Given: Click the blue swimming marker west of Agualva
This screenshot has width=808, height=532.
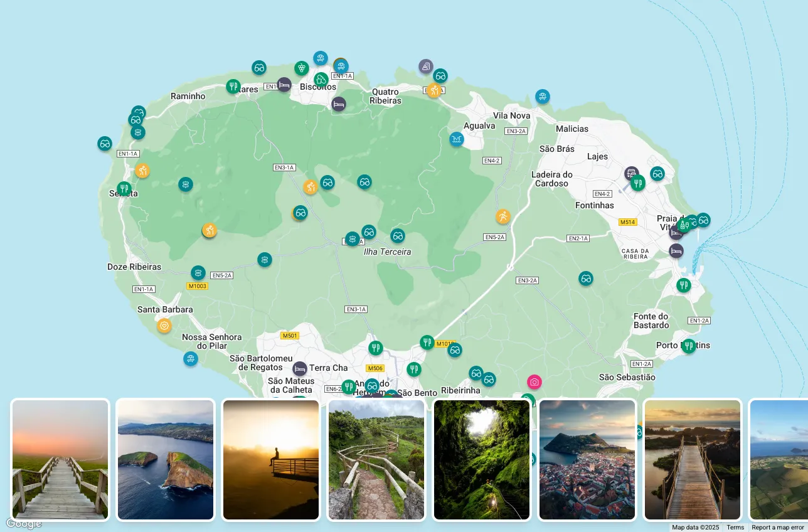Looking at the screenshot, I should click(457, 139).
